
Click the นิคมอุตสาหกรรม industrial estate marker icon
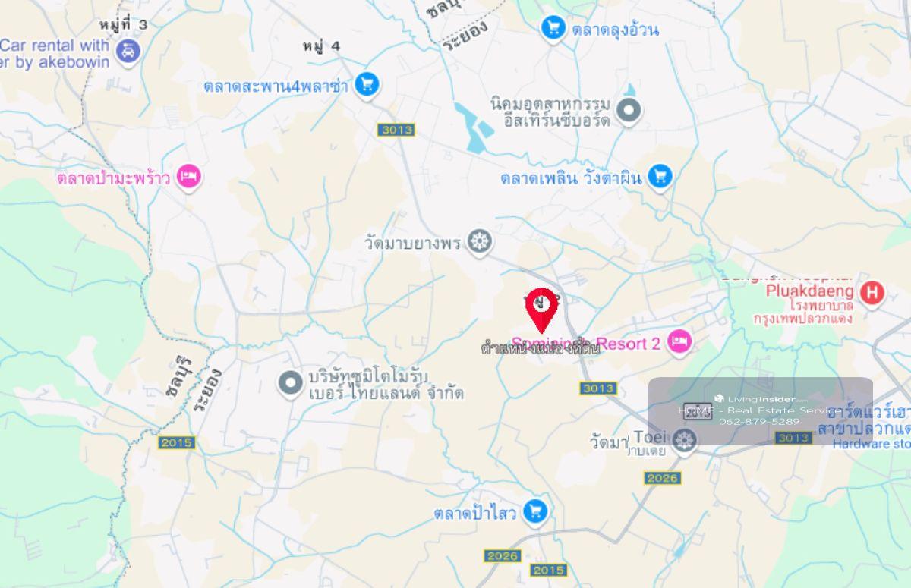coord(629,112)
